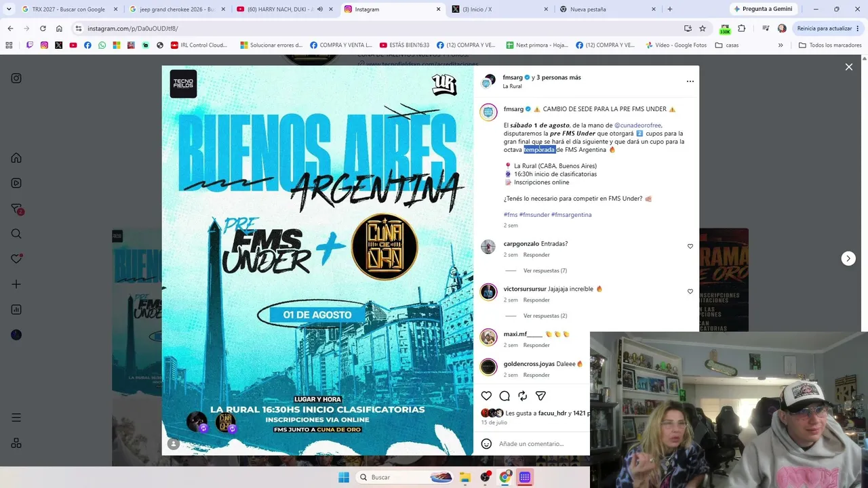Switch to the Inicio / X tab

(x=498, y=9)
